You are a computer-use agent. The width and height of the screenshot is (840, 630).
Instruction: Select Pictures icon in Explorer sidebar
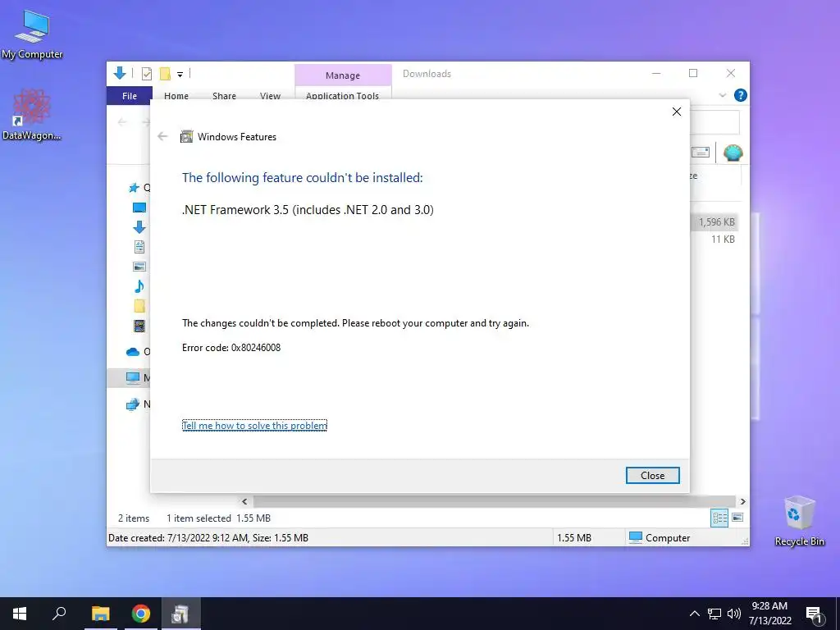pyautogui.click(x=139, y=267)
